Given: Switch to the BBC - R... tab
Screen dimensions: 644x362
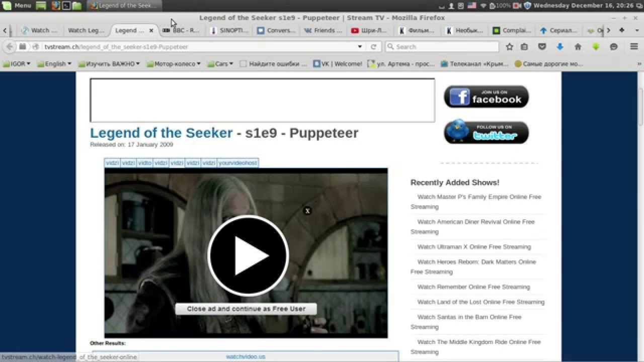Looking at the screenshot, I should [x=182, y=30].
